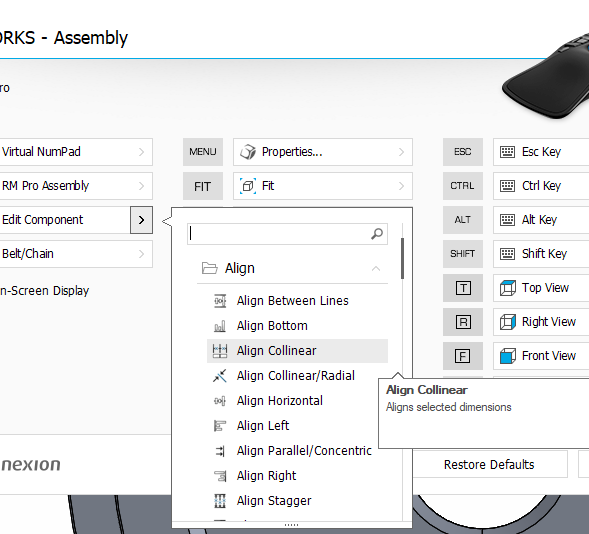Click the search magnifier icon
The width and height of the screenshot is (589, 534).
[x=377, y=234]
